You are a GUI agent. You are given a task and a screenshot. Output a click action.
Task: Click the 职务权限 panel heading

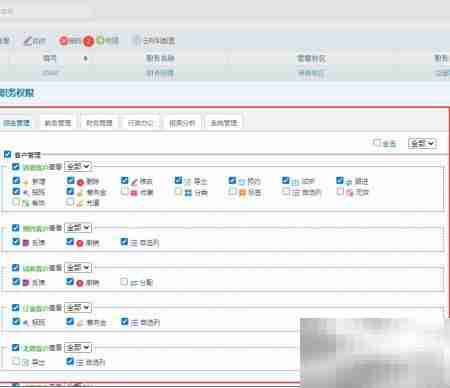[x=17, y=93]
